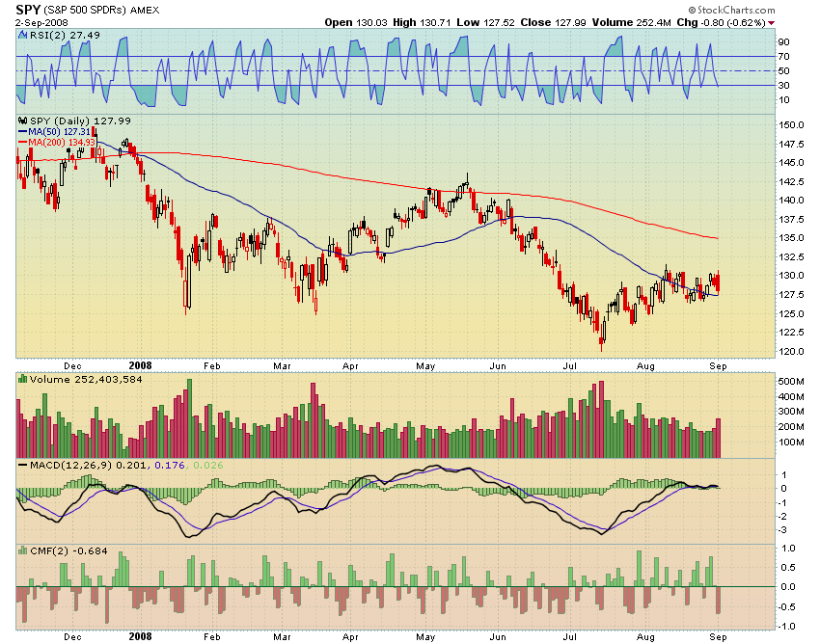
Task: Click the Jul label on bottom axis
Action: click(x=569, y=636)
